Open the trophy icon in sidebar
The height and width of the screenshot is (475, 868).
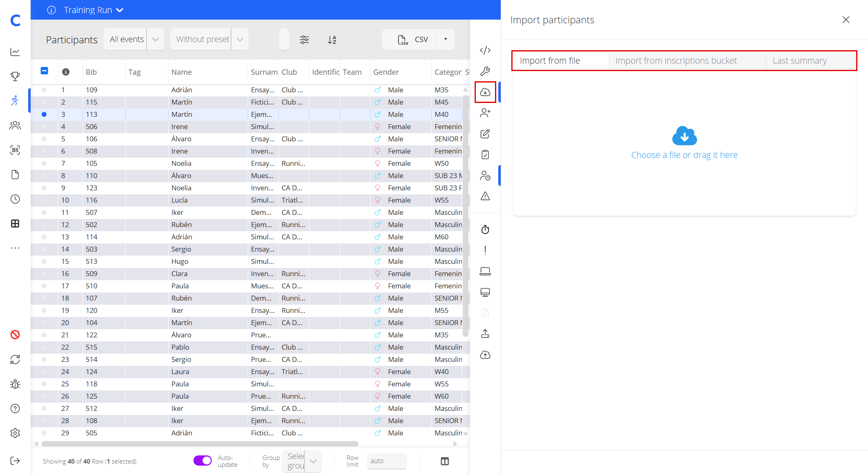15,76
